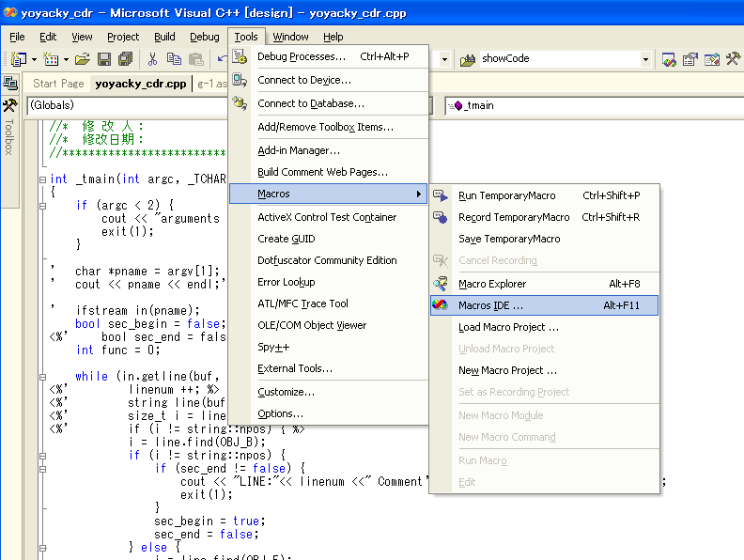Choose Connect to Device... menu entry
The height and width of the screenshot is (560, 744).
point(329,80)
